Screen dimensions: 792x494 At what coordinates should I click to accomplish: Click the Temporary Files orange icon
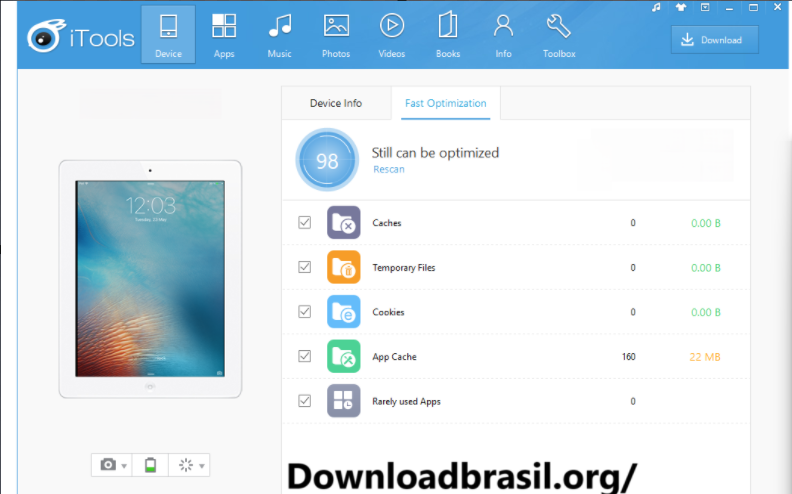(343, 267)
